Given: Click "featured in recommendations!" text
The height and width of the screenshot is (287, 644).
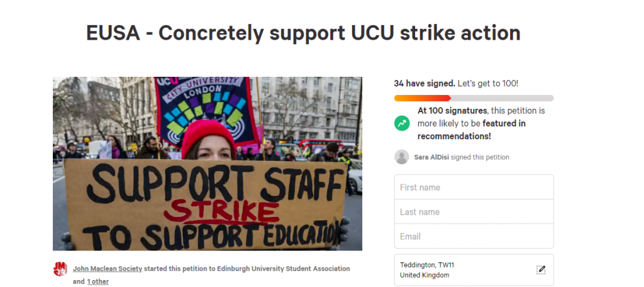Looking at the screenshot, I should 472,130.
